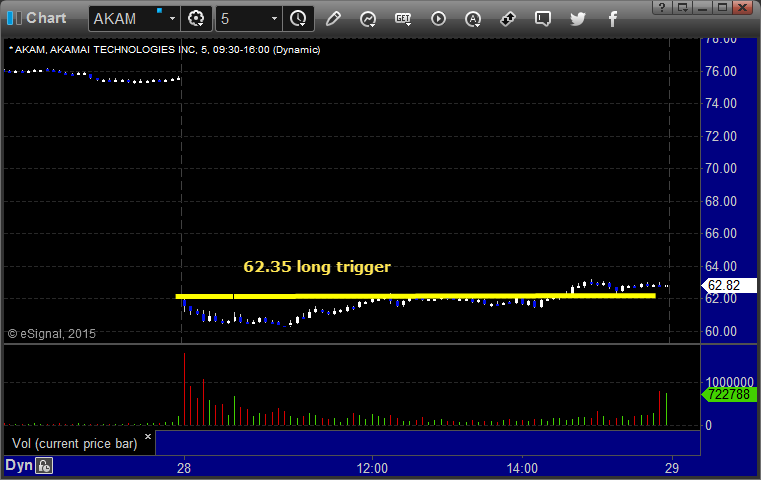Viewport: 761px width, 480px height.
Task: Click the Dyn label in the time axis
Action: [18, 465]
